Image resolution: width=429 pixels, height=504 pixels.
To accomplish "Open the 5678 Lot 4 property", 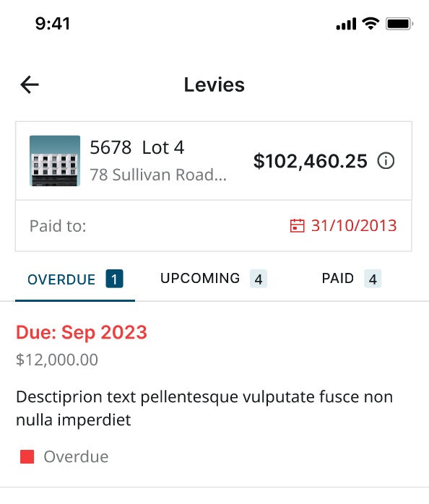I will pos(137,148).
